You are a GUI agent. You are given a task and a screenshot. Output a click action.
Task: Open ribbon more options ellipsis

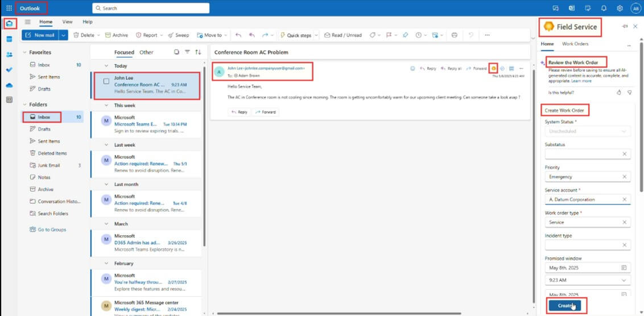(x=487, y=35)
